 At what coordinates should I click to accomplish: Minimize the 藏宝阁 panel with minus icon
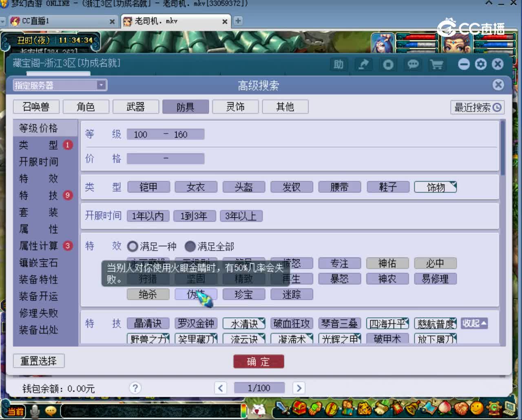464,64
